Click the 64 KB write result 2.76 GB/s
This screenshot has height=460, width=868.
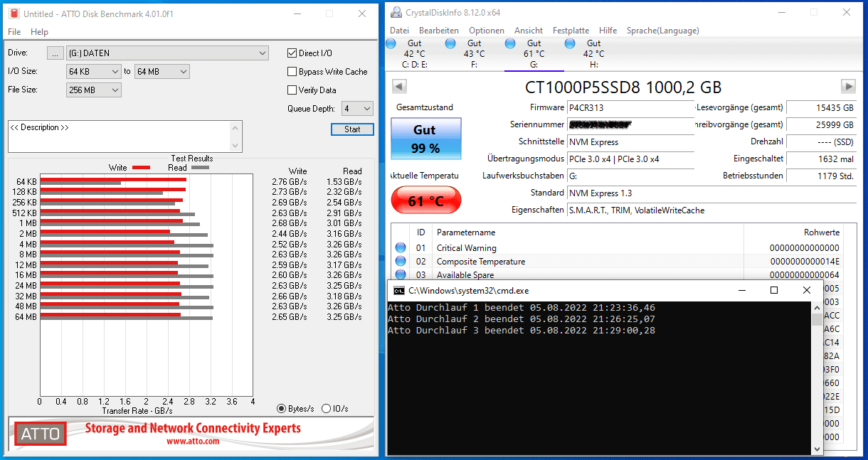pos(290,182)
